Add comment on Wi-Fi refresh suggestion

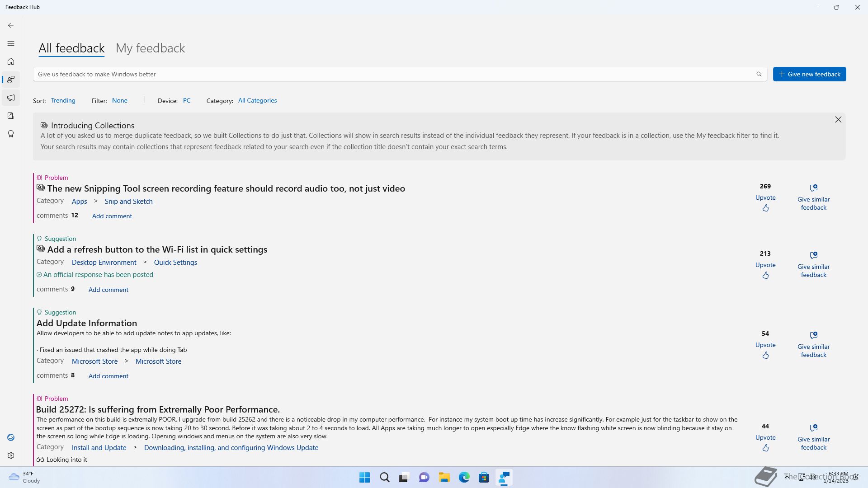pos(108,290)
